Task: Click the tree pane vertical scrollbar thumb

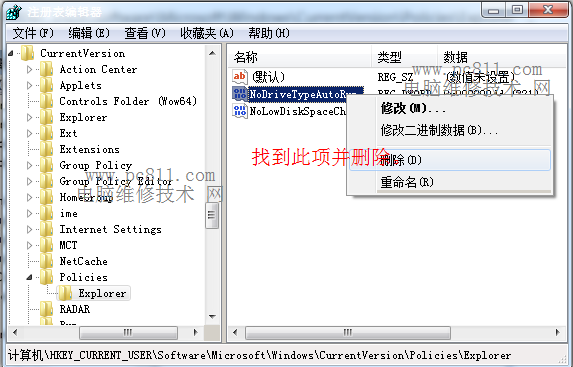Action: coord(212,215)
